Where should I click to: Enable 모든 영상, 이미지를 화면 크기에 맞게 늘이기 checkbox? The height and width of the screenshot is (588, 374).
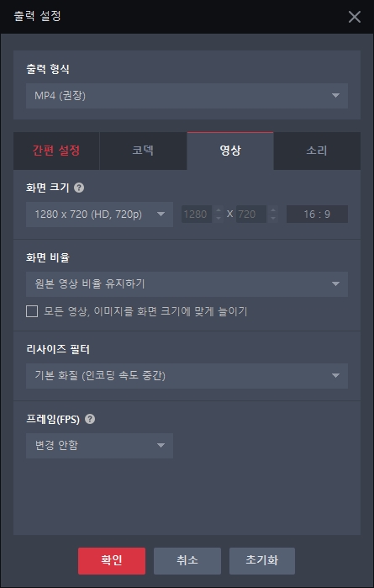[x=32, y=311]
